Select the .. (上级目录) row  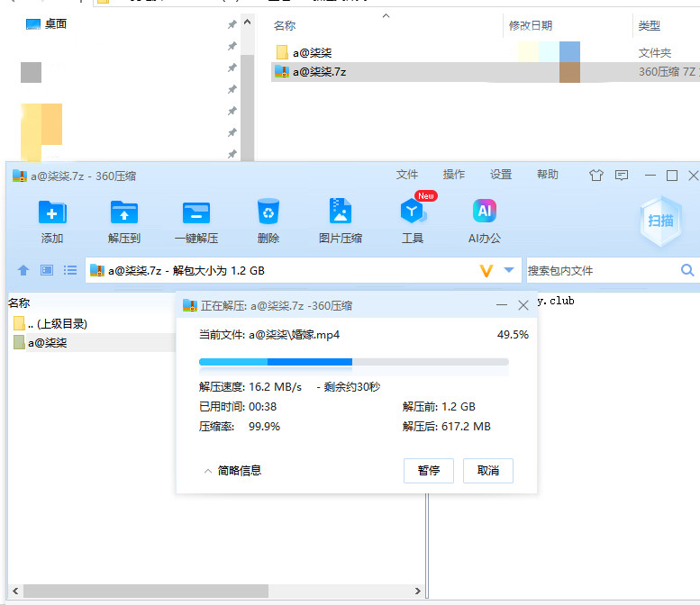pos(92,323)
